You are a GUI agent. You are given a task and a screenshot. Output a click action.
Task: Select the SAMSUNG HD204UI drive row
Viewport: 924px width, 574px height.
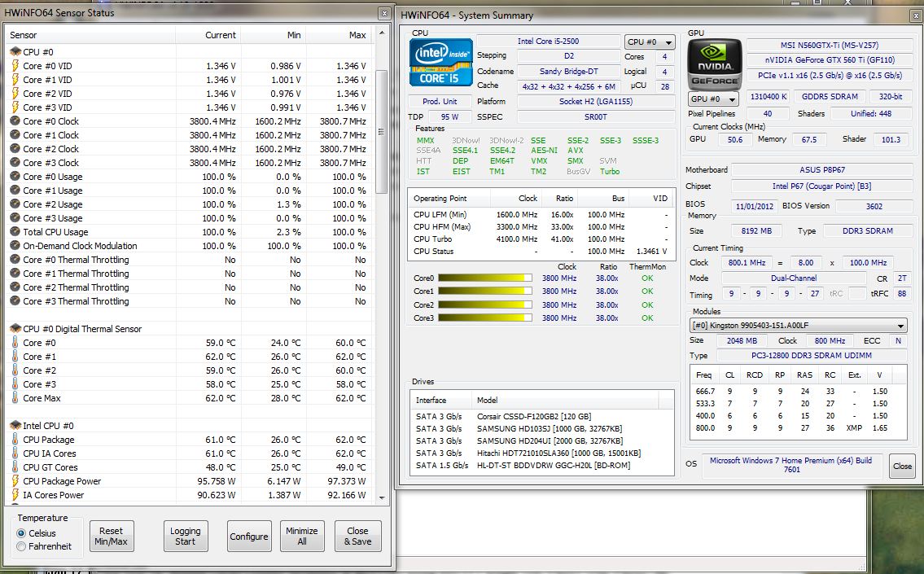pos(542,440)
